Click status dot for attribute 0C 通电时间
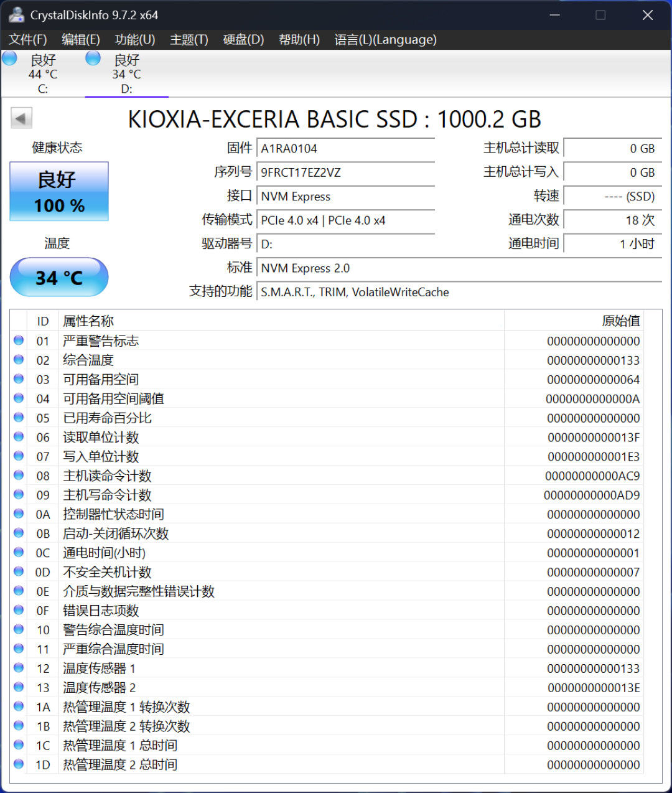This screenshot has height=793, width=672. tap(19, 553)
